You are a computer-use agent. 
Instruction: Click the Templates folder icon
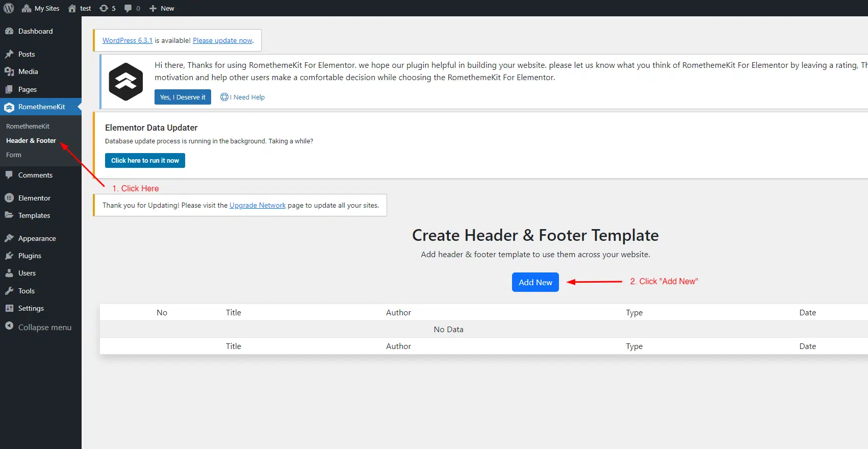pos(9,215)
